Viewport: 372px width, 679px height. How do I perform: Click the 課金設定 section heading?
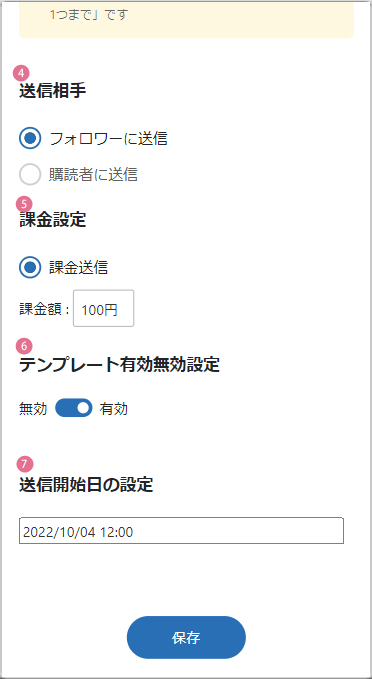click(x=52, y=220)
